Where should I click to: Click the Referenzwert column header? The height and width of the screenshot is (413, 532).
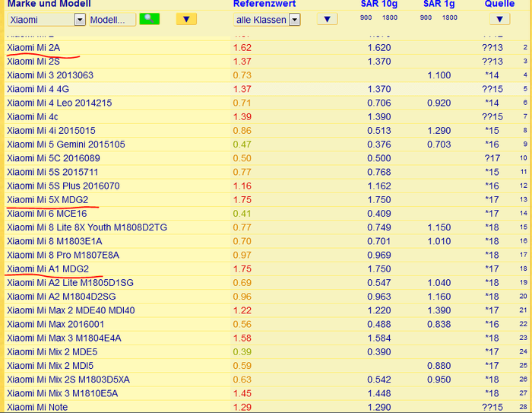coord(264,4)
